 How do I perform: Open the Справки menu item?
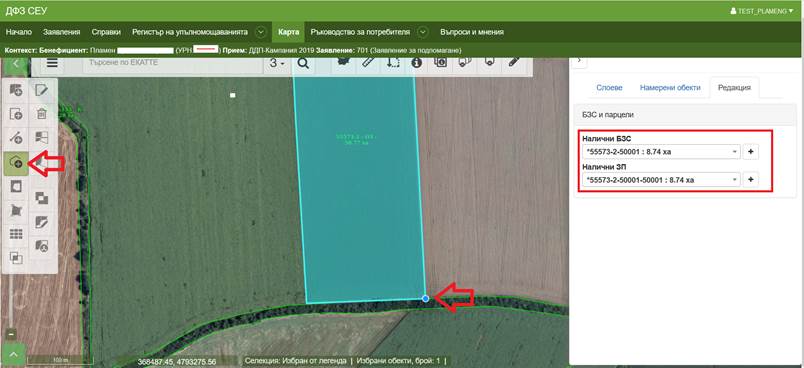106,32
